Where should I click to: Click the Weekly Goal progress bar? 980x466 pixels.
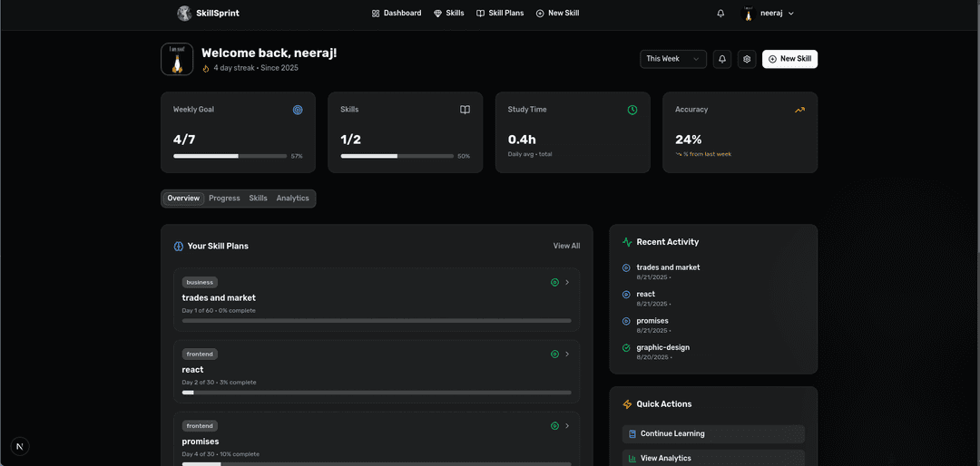pos(230,156)
